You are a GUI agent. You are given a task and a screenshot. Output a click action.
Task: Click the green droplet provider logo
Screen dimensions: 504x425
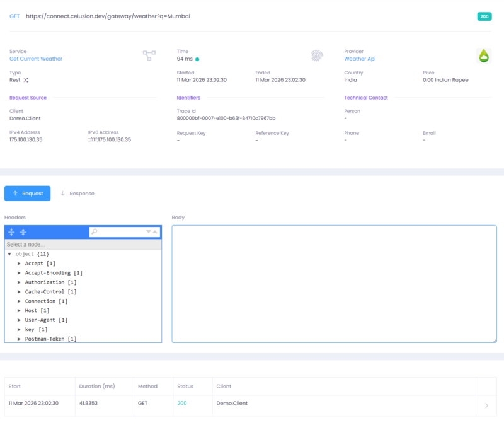tap(484, 55)
